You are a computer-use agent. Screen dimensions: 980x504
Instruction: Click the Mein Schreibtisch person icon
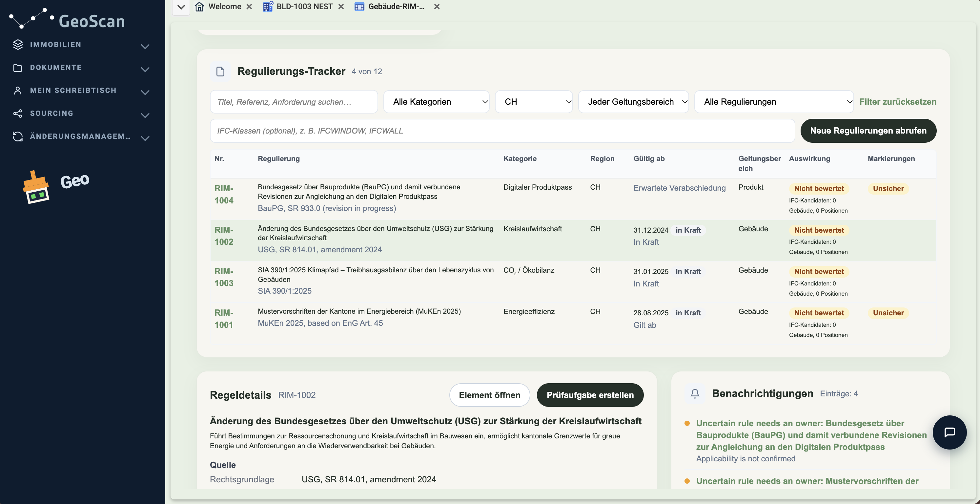tap(17, 91)
